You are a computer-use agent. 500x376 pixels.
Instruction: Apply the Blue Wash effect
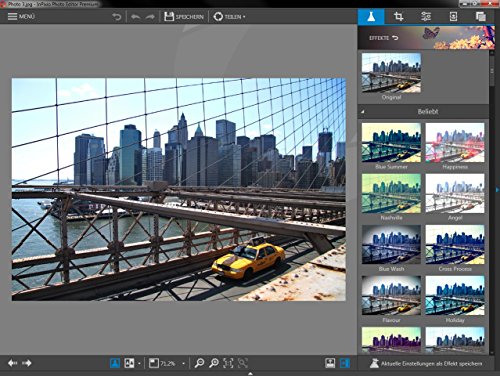click(x=391, y=244)
